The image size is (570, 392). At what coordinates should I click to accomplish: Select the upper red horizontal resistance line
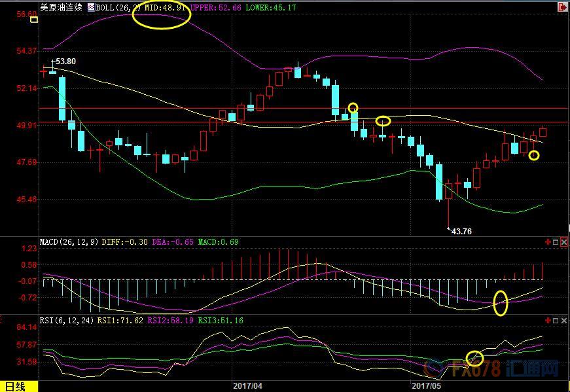(304, 109)
